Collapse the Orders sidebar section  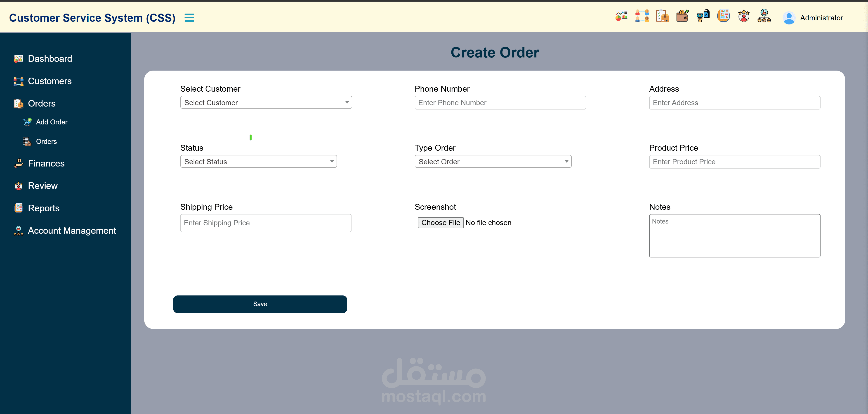[x=41, y=104]
